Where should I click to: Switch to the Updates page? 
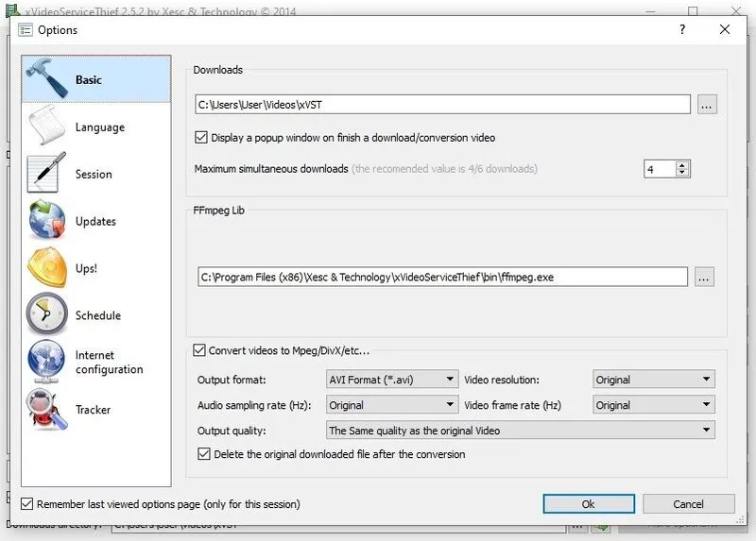tap(96, 221)
